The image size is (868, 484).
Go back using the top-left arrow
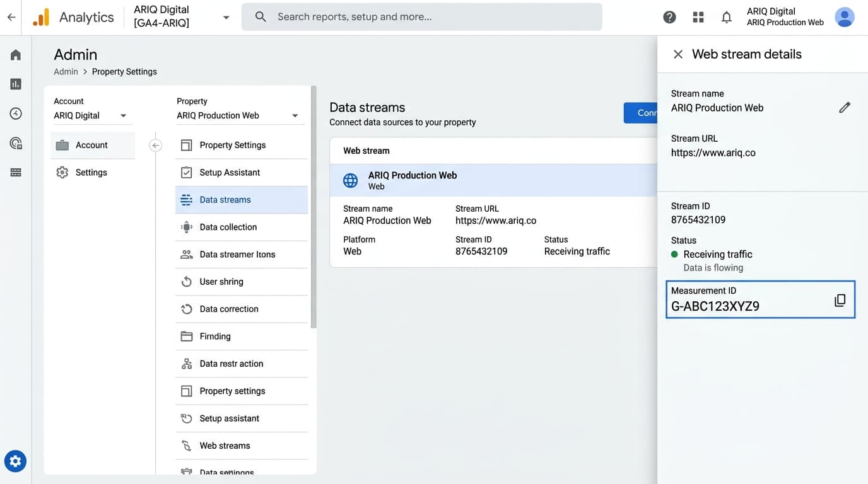[x=11, y=17]
